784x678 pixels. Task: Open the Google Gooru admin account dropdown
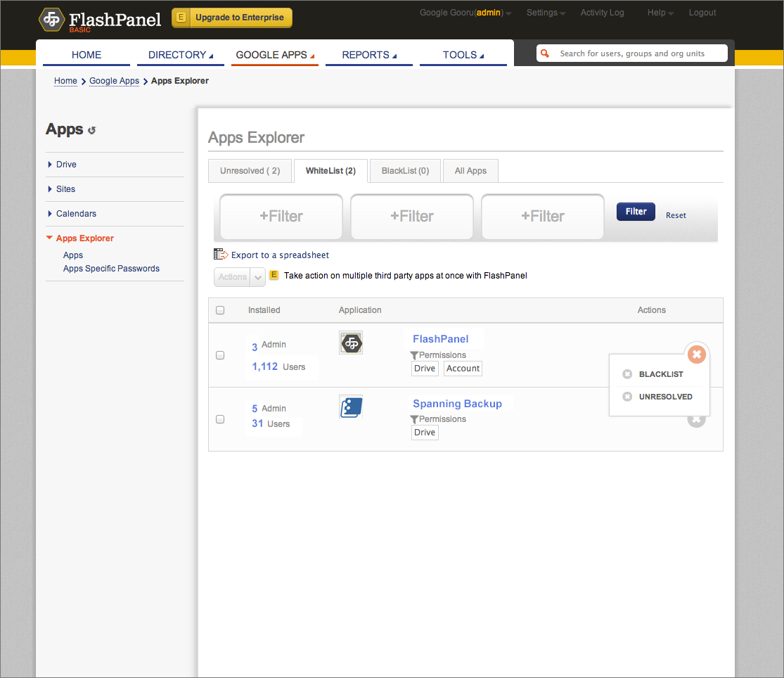click(465, 13)
